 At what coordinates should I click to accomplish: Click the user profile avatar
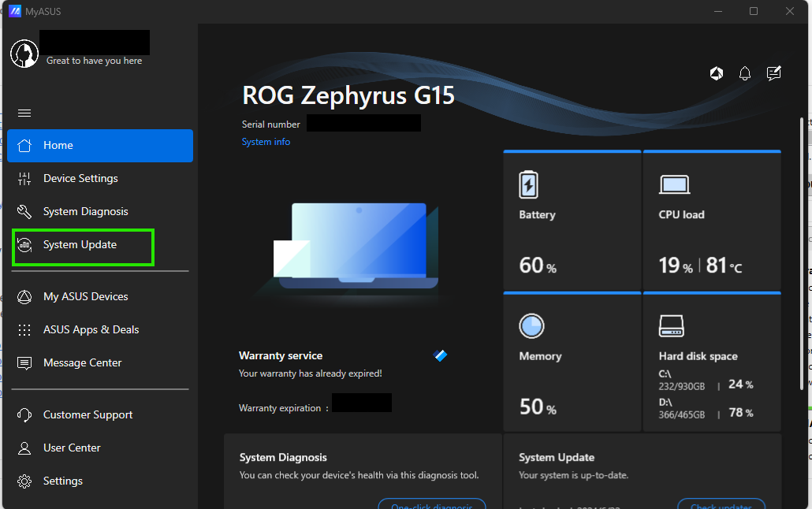point(24,54)
